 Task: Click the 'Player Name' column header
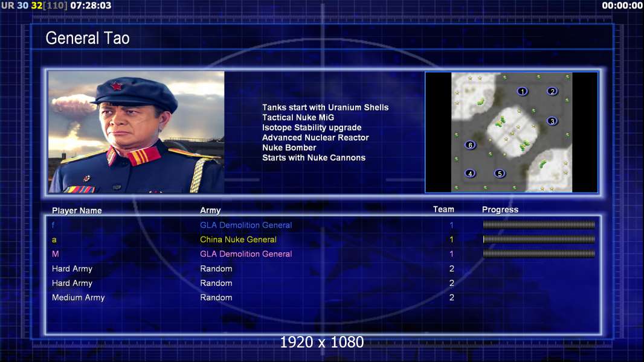[77, 211]
